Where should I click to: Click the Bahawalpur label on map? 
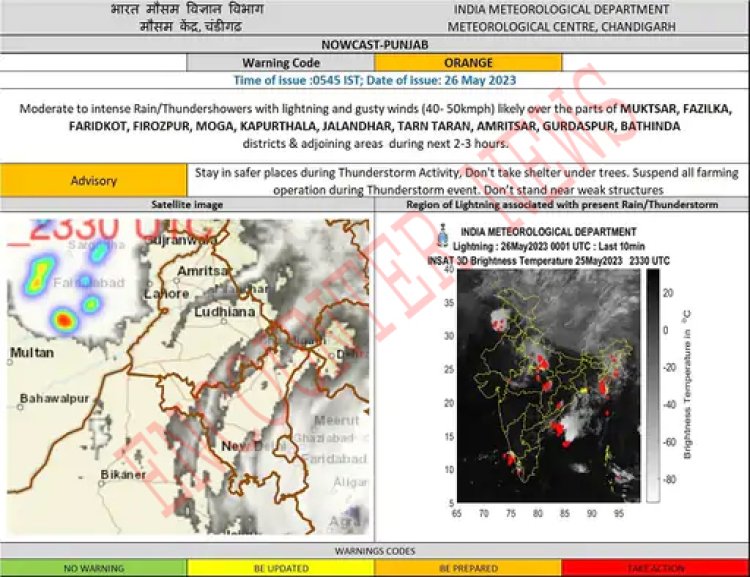click(55, 398)
